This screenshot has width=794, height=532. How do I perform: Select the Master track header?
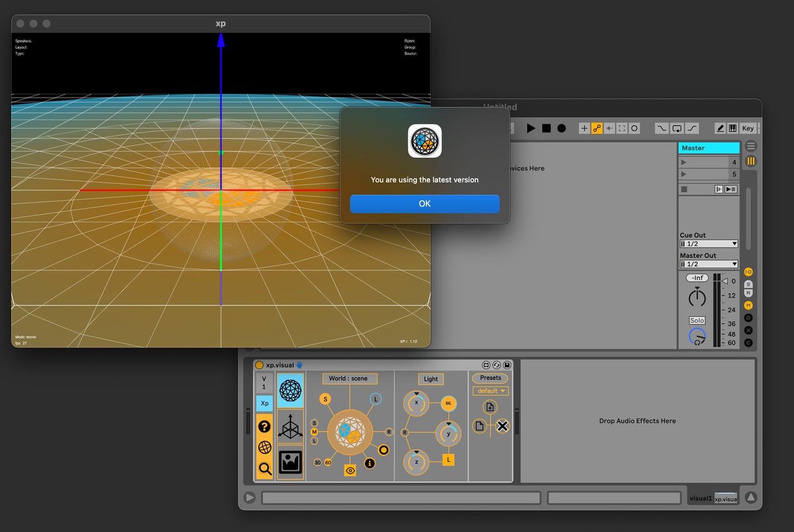(x=709, y=148)
